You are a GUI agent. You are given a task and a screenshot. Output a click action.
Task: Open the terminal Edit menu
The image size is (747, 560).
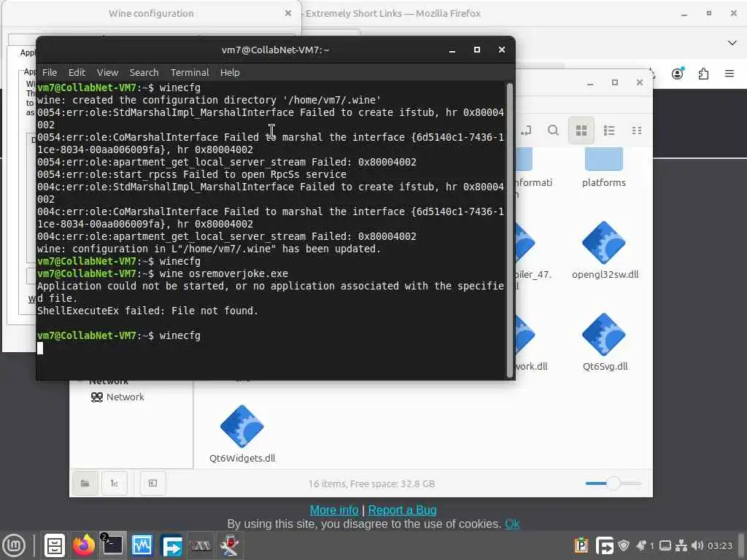77,72
